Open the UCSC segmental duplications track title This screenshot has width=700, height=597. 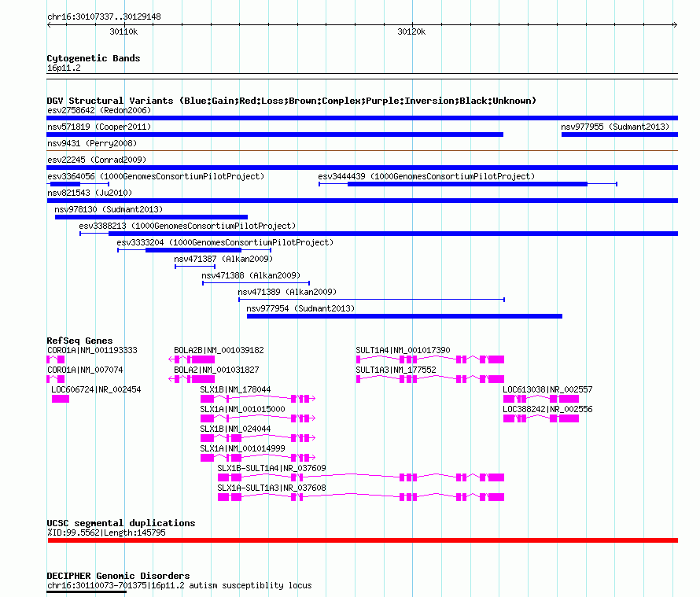click(x=121, y=523)
